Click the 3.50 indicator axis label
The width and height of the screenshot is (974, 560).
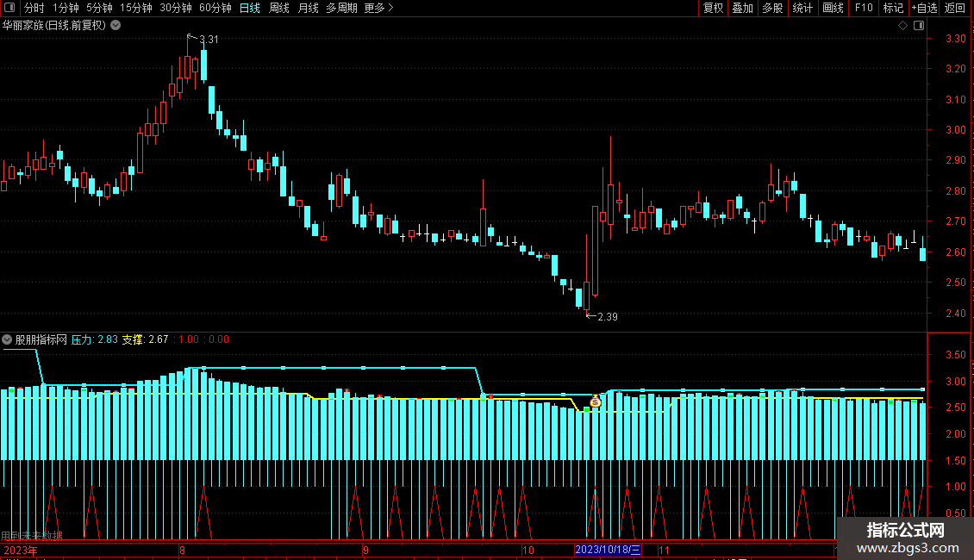click(955, 354)
